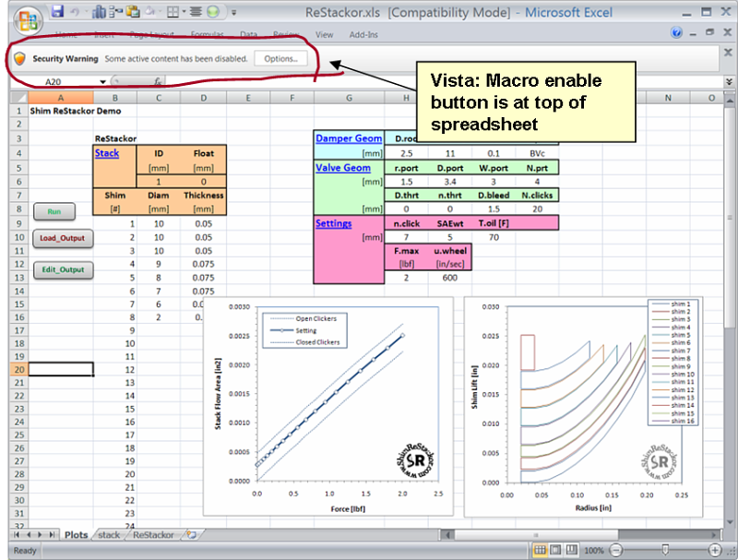
Task: Close the Security Warning message bar
Action: [x=728, y=53]
